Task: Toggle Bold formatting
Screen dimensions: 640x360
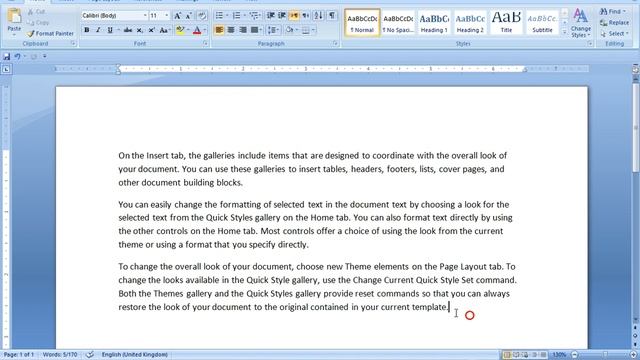Action: (87, 30)
